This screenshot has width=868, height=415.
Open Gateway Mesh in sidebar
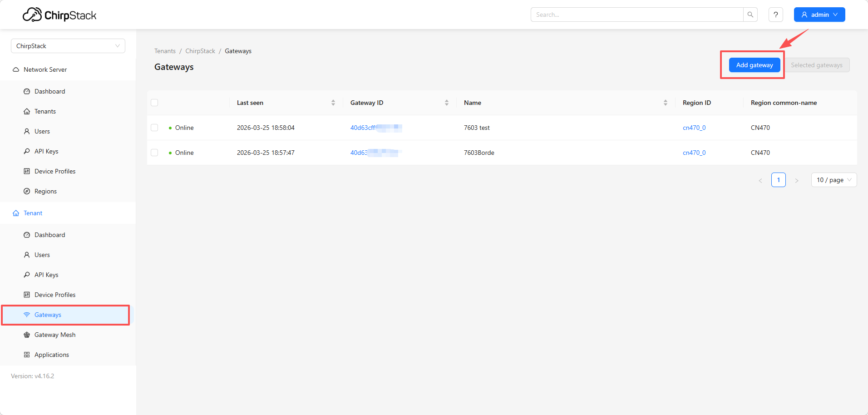[x=55, y=335]
